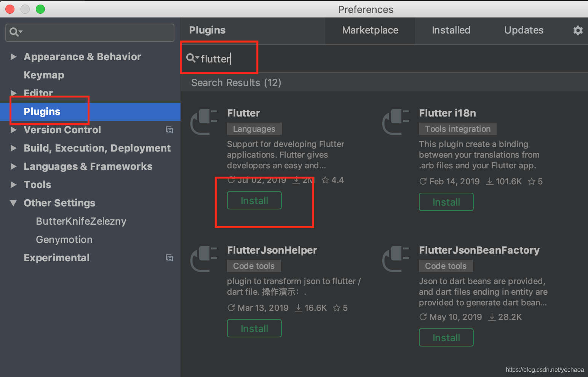Viewport: 588px width, 377px height.
Task: Open search history beside the flutter query
Action: pos(193,58)
